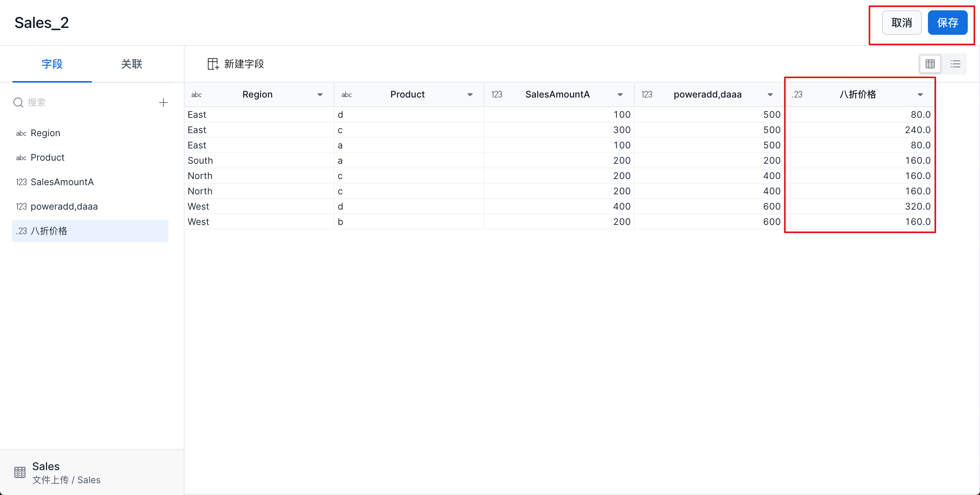Click the abc type icon on Product column
The image size is (980, 495).
pos(346,94)
